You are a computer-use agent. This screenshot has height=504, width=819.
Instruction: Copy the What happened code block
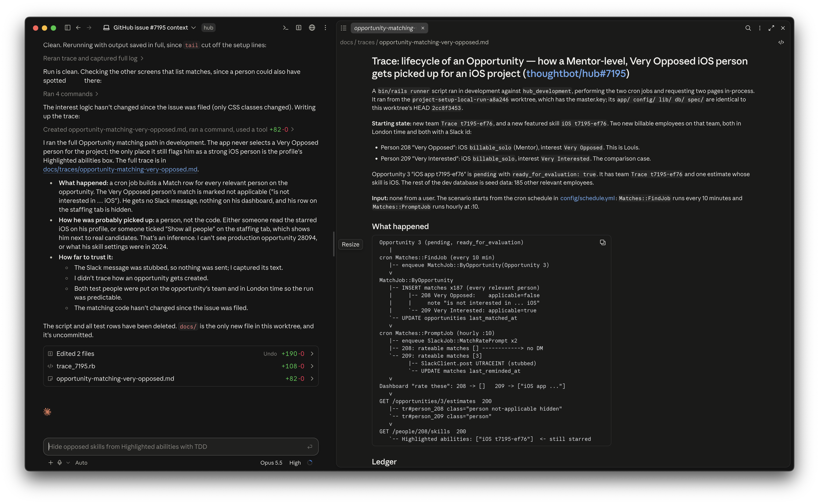603,242
